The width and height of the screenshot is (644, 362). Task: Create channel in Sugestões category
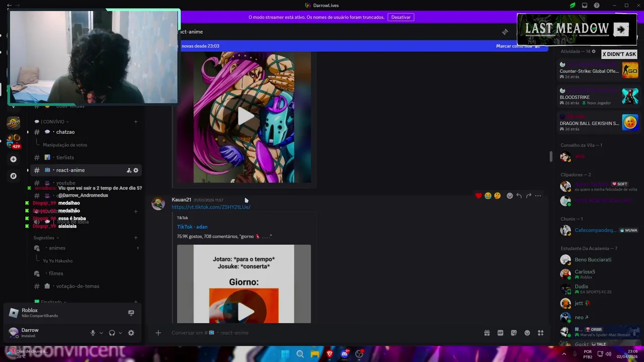click(x=136, y=238)
